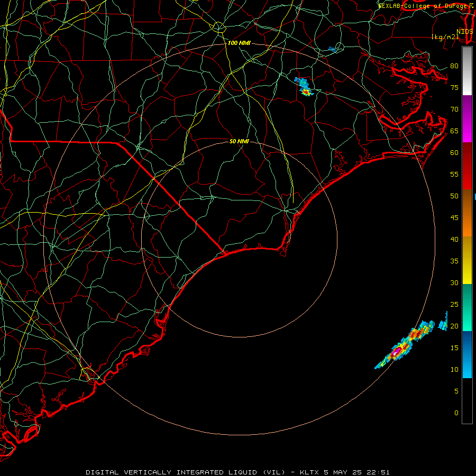Click the magenta core of the offshore storm band
476x476 pixels.
(x=397, y=351)
